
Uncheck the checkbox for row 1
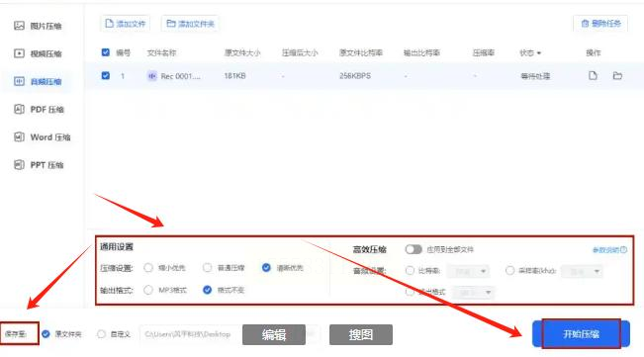(x=106, y=75)
